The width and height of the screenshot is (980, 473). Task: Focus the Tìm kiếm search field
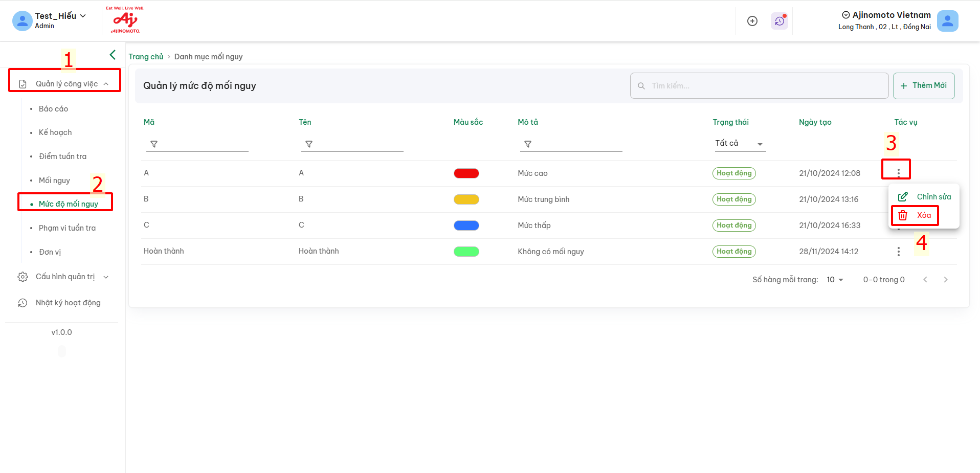759,86
